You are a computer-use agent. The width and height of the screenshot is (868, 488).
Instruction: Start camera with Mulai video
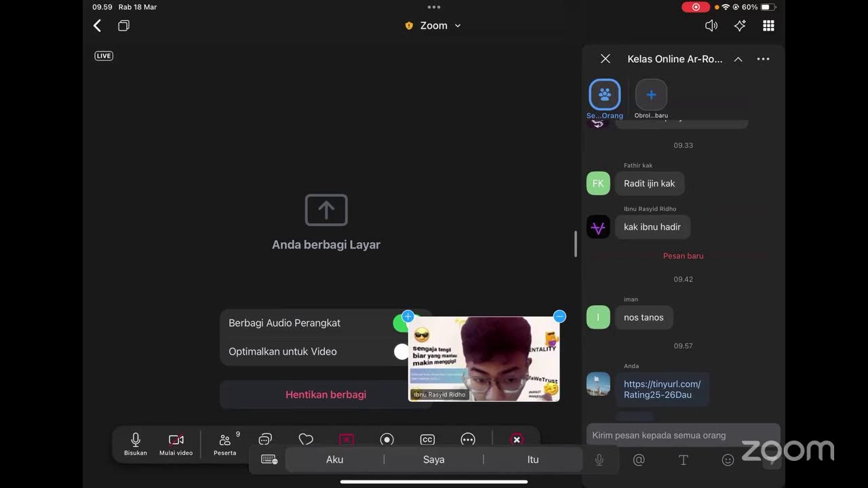click(x=176, y=444)
